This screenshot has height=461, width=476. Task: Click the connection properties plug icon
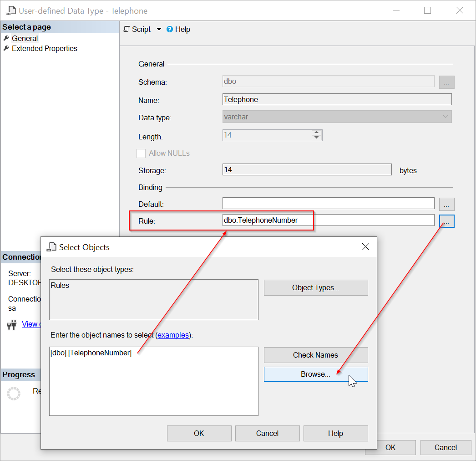(11, 325)
